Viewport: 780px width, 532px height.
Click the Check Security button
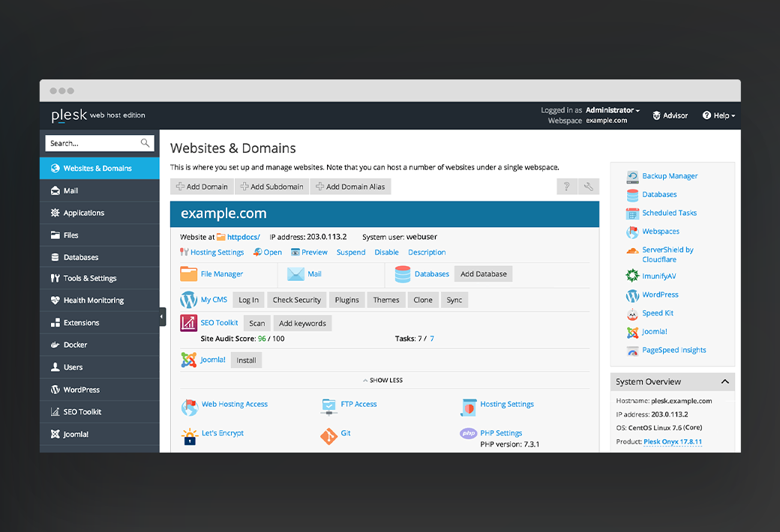click(x=297, y=300)
